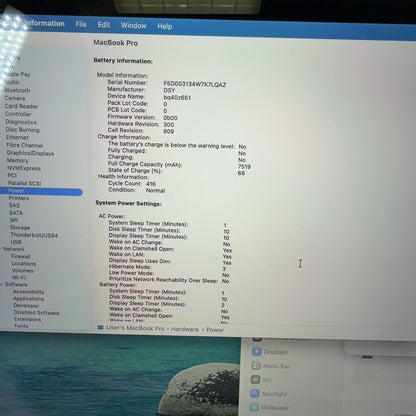Click Hardware in the bottom path bar
416x416 pixels.
click(185, 329)
